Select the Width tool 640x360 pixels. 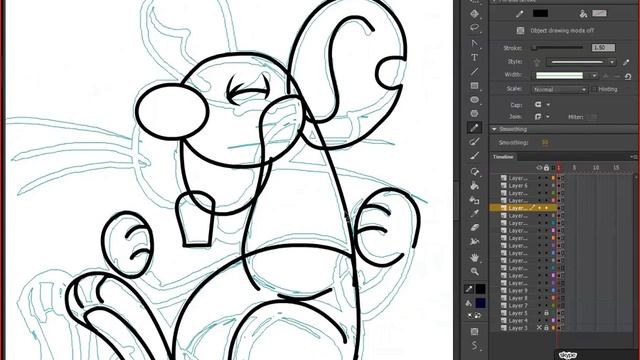[474, 242]
